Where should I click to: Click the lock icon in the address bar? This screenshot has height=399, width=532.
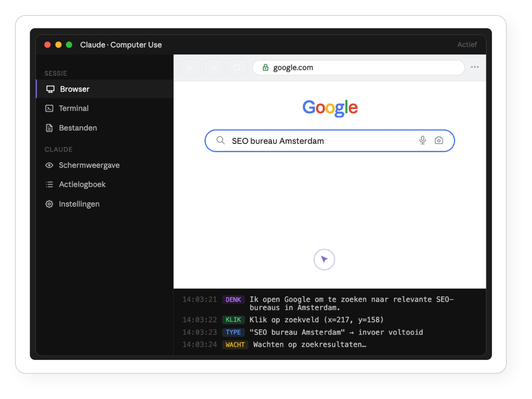265,67
